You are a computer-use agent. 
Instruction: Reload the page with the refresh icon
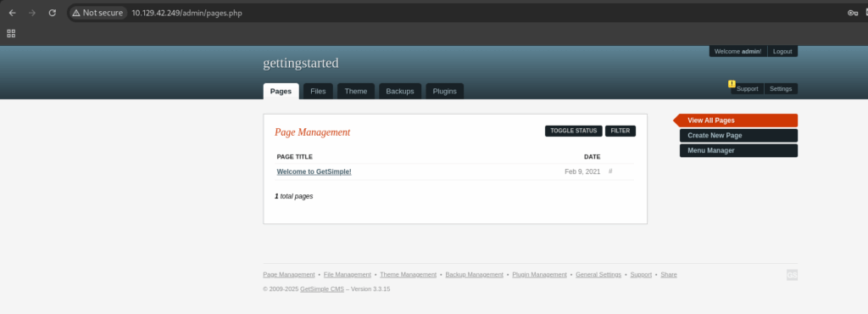[x=52, y=13]
